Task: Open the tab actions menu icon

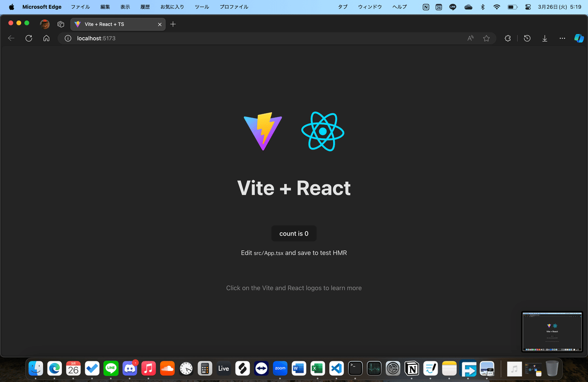Action: tap(61, 24)
